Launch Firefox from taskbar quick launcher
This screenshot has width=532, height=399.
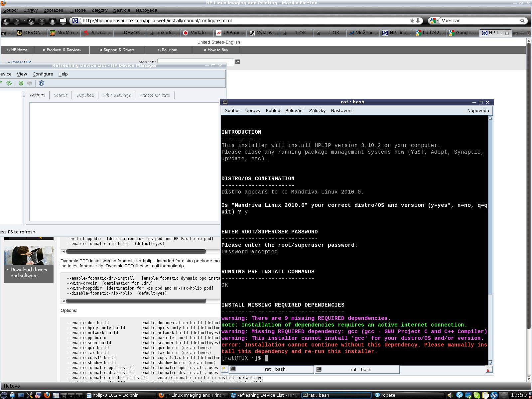[x=47, y=395]
